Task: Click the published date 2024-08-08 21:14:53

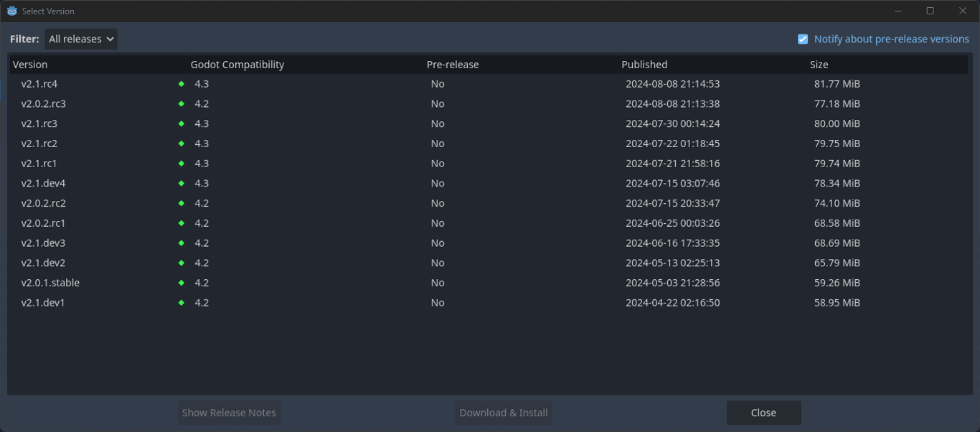Action: click(673, 84)
